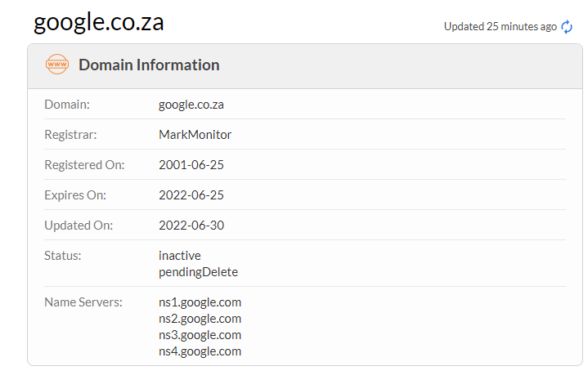This screenshot has height=371, width=588.
Task: Click the registered date 2001-06-25
Action: 191,165
